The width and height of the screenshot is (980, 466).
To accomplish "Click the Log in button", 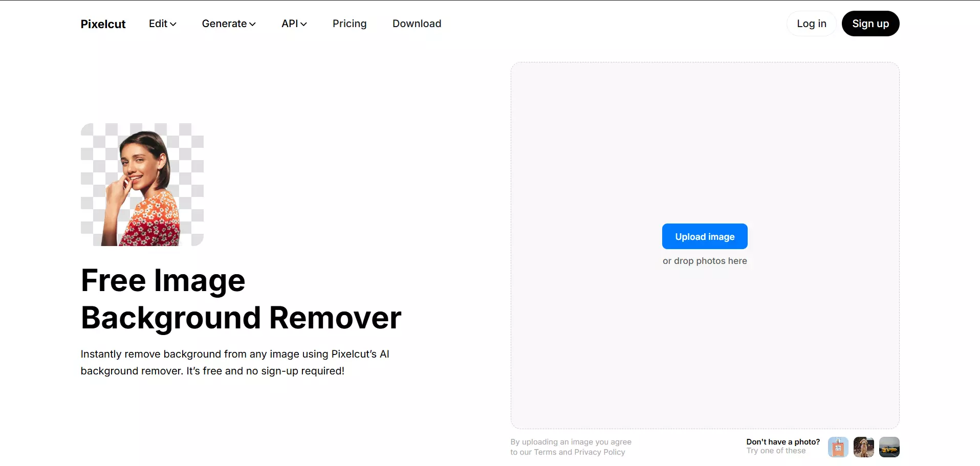I will [x=811, y=24].
